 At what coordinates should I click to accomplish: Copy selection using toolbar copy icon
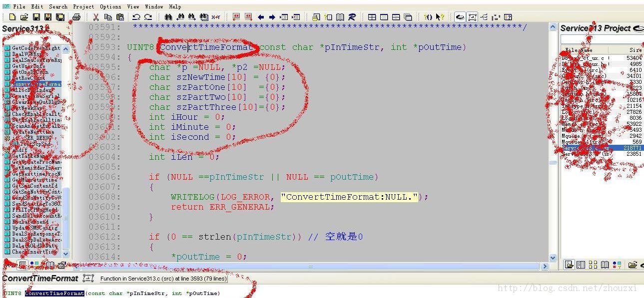(x=108, y=17)
